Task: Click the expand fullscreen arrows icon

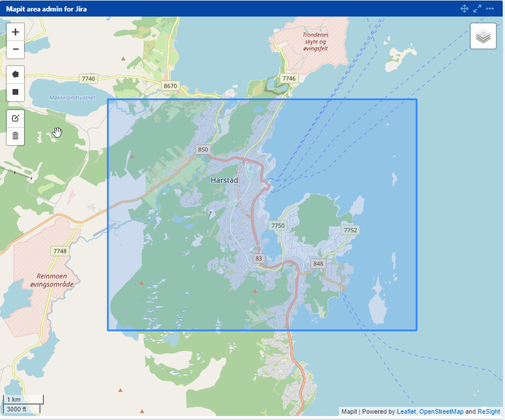Action: click(477, 9)
